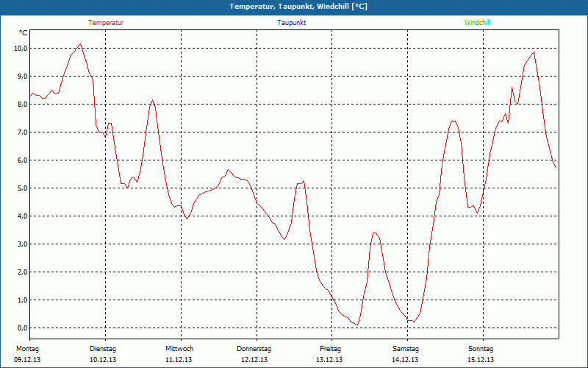
Task: Click the 3,0 y-axis value
Action: (x=22, y=244)
